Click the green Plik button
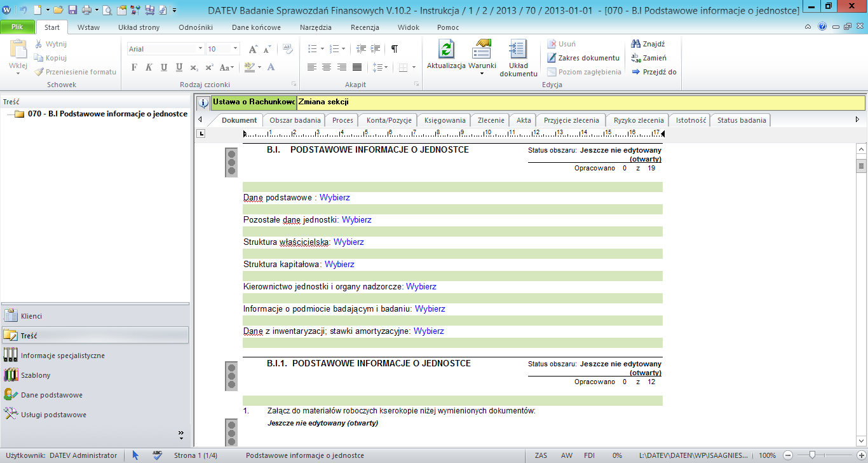Image resolution: width=868 pixels, height=463 pixels. click(17, 27)
